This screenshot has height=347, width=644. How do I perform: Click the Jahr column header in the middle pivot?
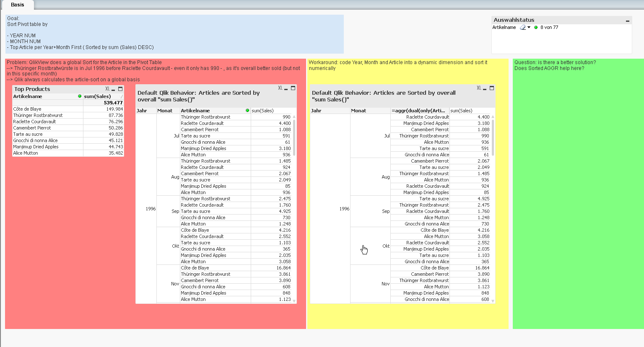(x=142, y=110)
